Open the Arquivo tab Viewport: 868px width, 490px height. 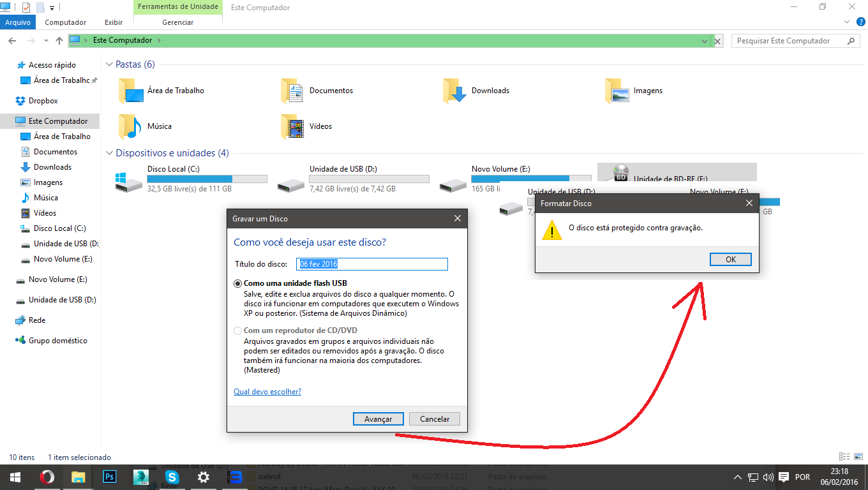pos(18,22)
